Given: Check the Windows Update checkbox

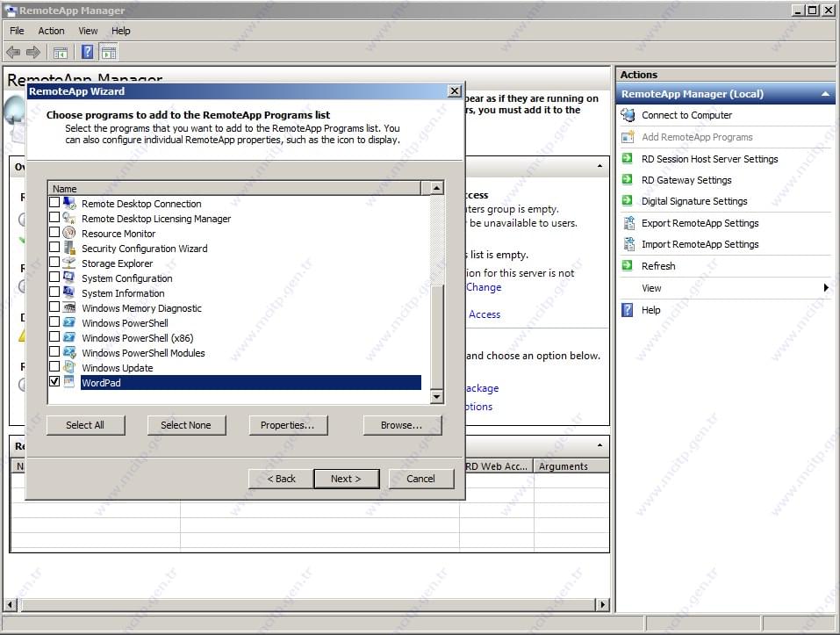Looking at the screenshot, I should pyautogui.click(x=54, y=367).
